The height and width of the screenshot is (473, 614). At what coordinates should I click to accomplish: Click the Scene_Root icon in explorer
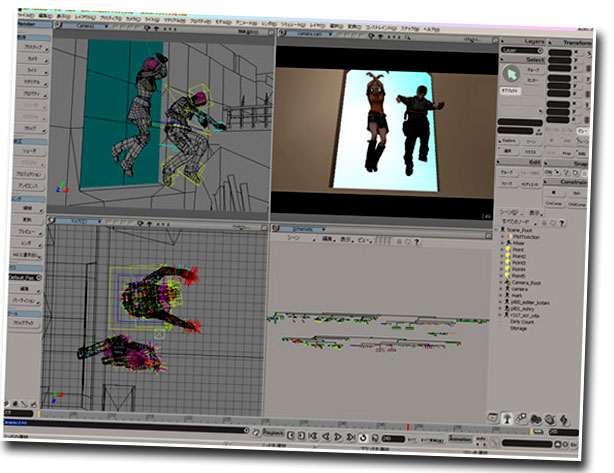pyautogui.click(x=504, y=228)
